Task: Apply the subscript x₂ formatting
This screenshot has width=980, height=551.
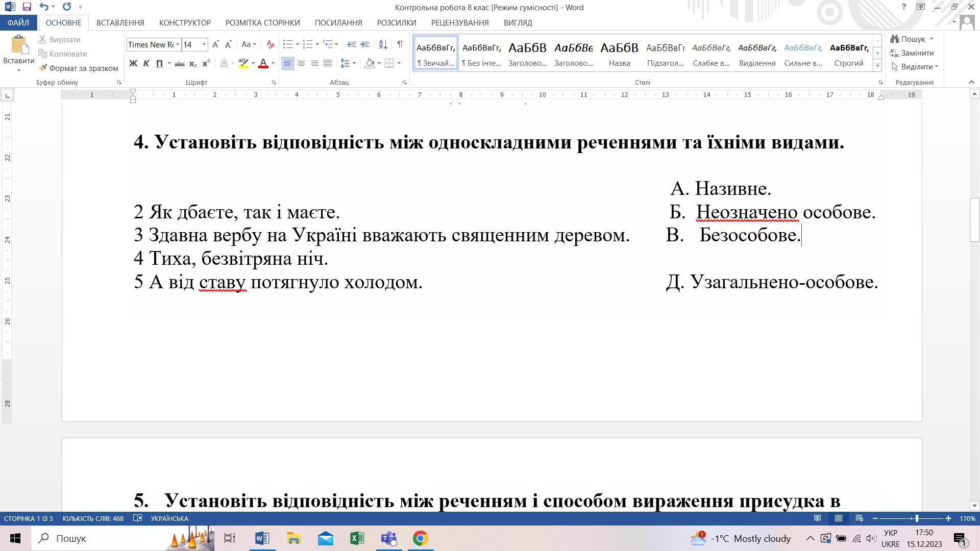Action: click(x=192, y=64)
